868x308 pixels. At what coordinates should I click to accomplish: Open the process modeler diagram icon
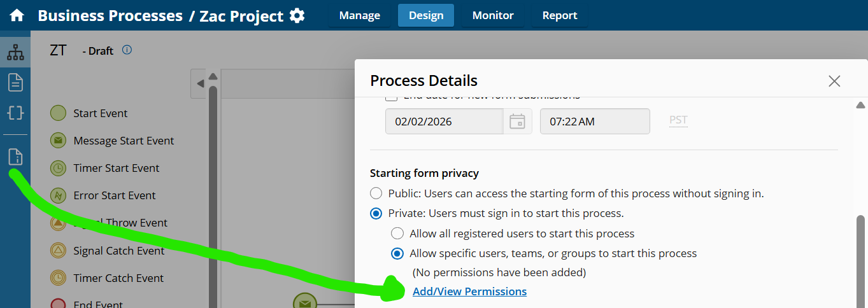[15, 53]
